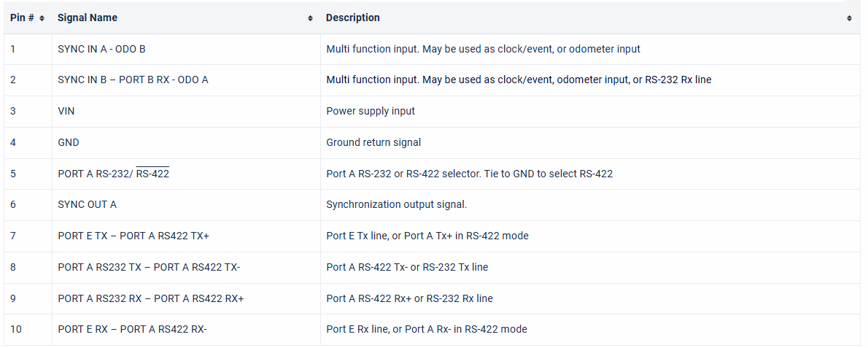Screen dimensions: 868x348
Task: Select the VIN signal name cell
Action: (66, 111)
